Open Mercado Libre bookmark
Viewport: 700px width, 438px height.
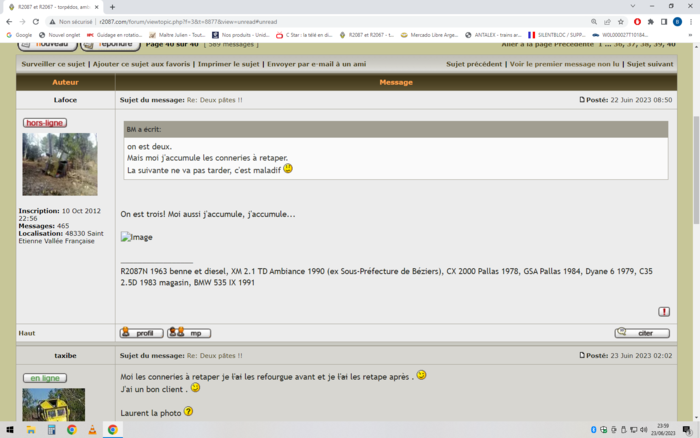pyautogui.click(x=428, y=35)
